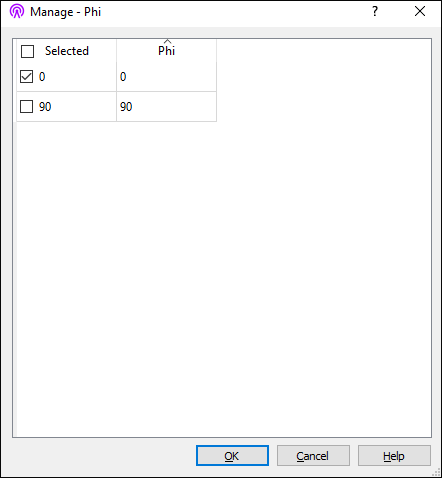The image size is (442, 478).
Task: Click the purple antenna app icon in title bar
Action: [x=17, y=11]
